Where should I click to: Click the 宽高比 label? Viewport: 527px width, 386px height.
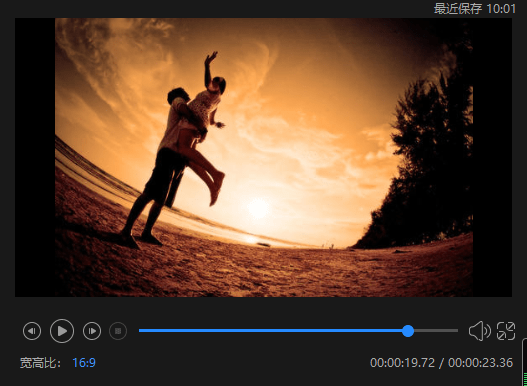pyautogui.click(x=40, y=363)
